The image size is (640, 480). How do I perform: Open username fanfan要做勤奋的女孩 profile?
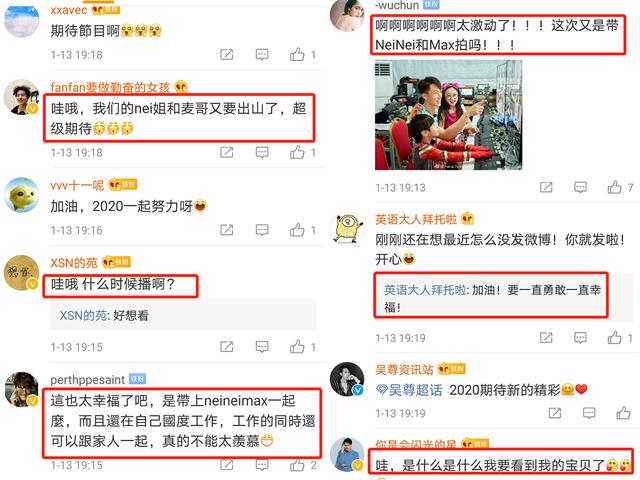click(110, 87)
